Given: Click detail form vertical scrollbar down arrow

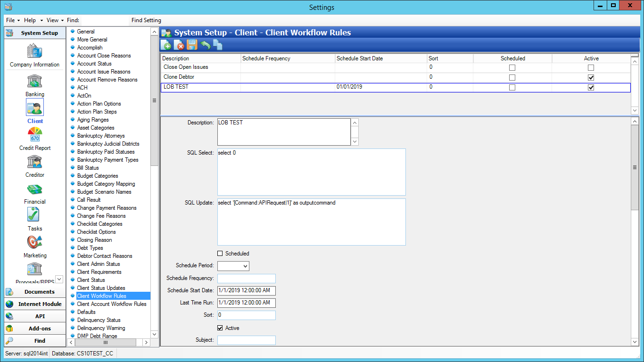Looking at the screenshot, I should [635, 343].
